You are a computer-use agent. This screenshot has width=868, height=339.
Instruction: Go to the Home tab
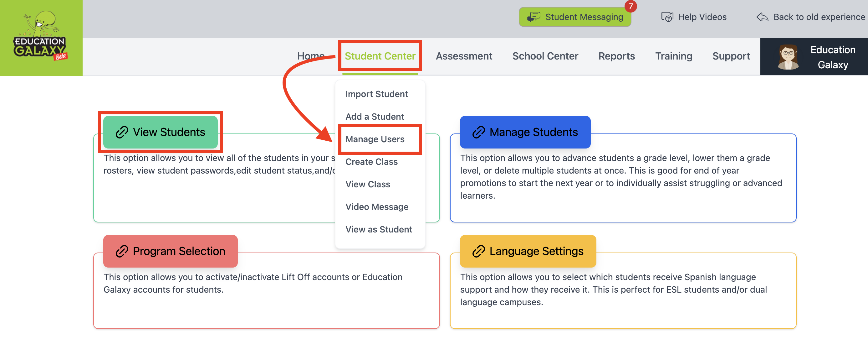point(311,56)
